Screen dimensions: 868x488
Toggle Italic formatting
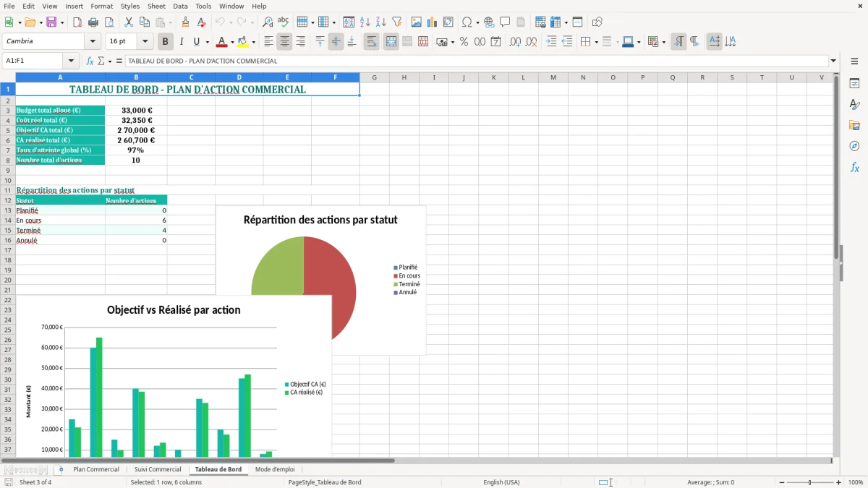pos(182,42)
